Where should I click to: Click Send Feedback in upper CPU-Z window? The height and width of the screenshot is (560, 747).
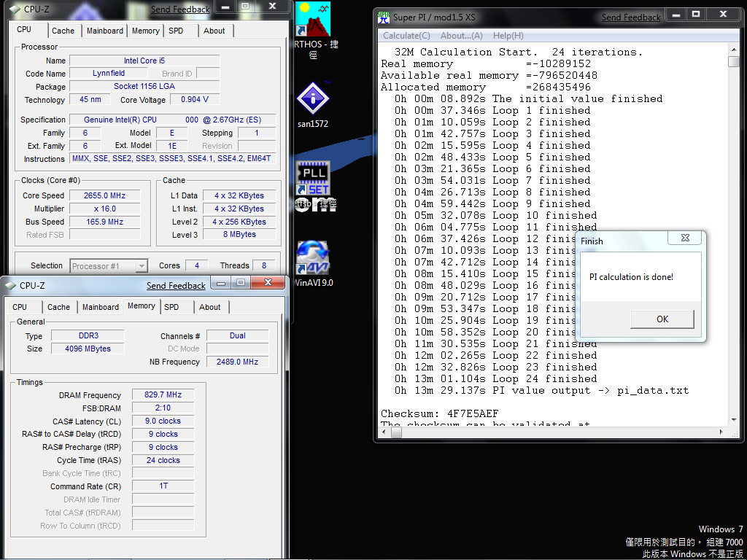[180, 9]
